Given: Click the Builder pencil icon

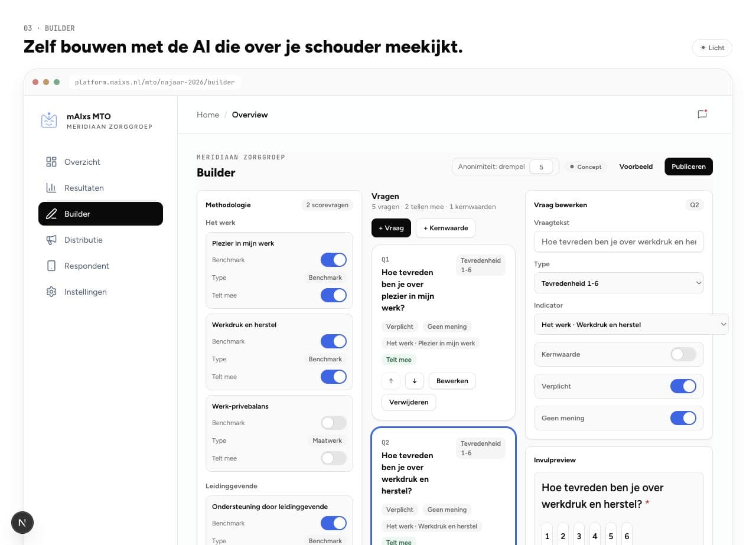Looking at the screenshot, I should pyautogui.click(x=51, y=214).
